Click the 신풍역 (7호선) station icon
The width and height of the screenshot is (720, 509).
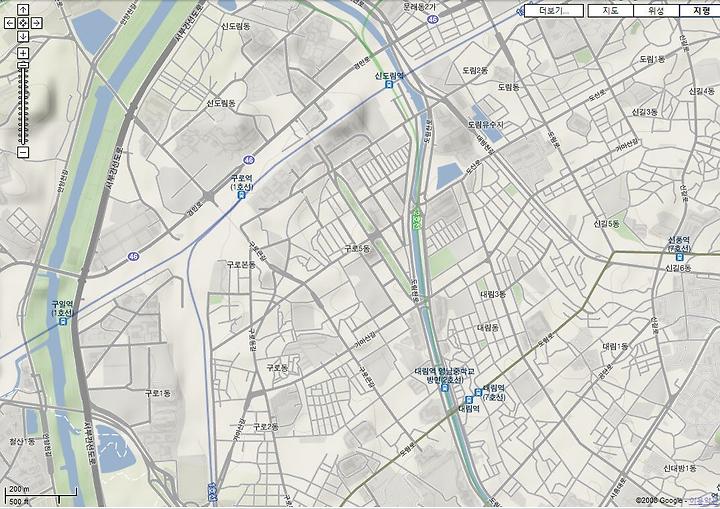[x=679, y=257]
